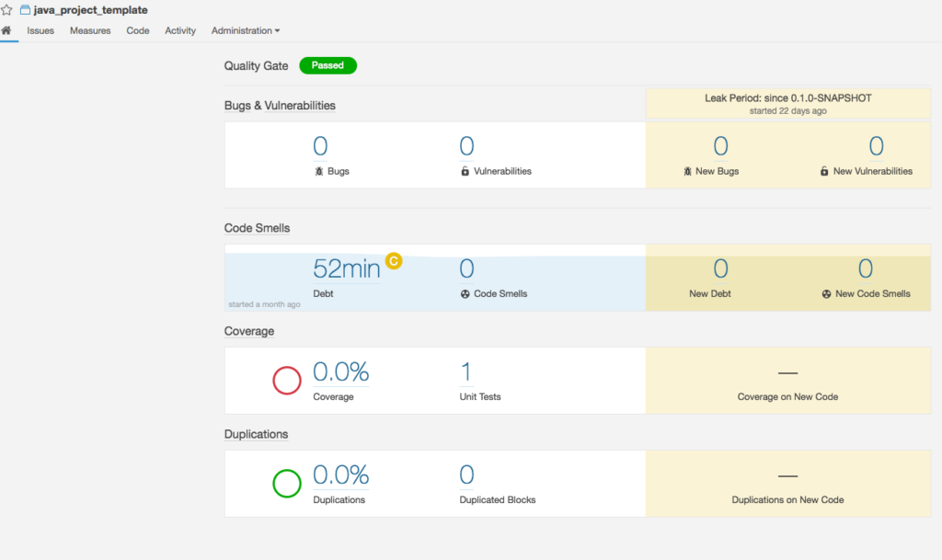Click the Unit Tests label
Image resolution: width=942 pixels, height=560 pixels.
coord(480,396)
